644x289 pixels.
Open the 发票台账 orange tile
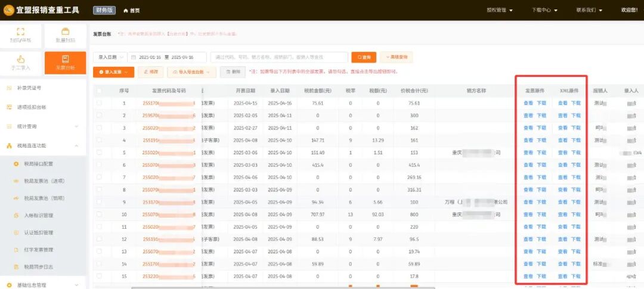pyautogui.click(x=66, y=63)
